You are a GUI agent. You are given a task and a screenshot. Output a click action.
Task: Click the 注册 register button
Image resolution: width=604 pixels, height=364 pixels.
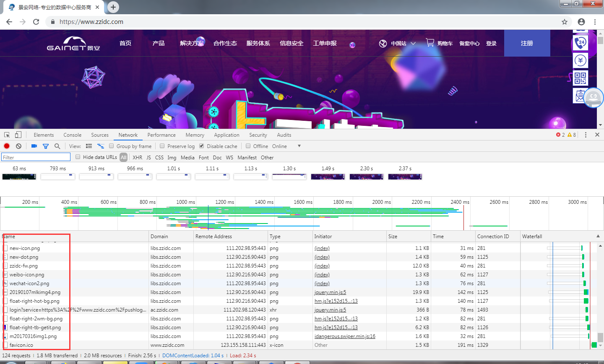[527, 43]
